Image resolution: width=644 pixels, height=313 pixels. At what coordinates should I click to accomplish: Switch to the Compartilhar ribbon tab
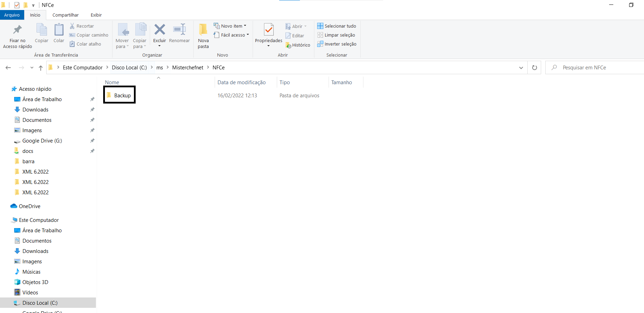66,15
